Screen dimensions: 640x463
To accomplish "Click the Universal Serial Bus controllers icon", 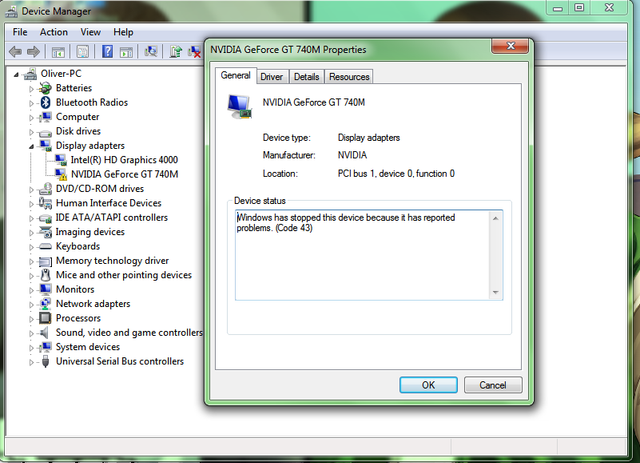I will 46,361.
